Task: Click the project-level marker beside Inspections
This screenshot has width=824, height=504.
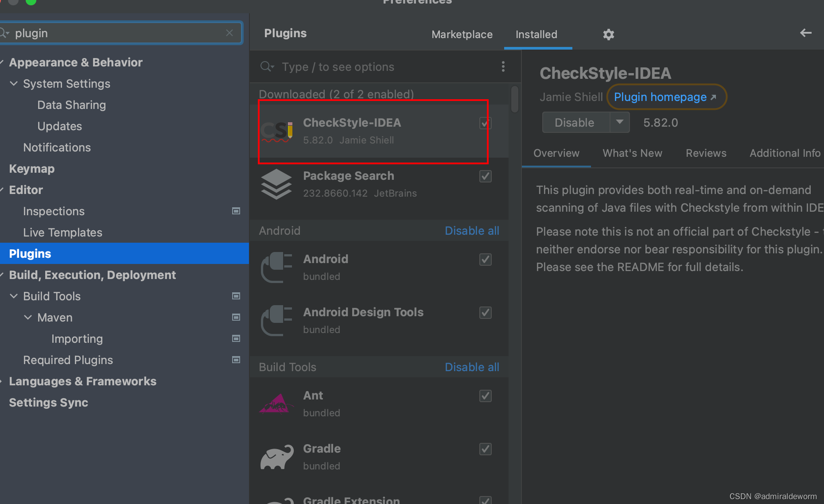Action: 236,211
